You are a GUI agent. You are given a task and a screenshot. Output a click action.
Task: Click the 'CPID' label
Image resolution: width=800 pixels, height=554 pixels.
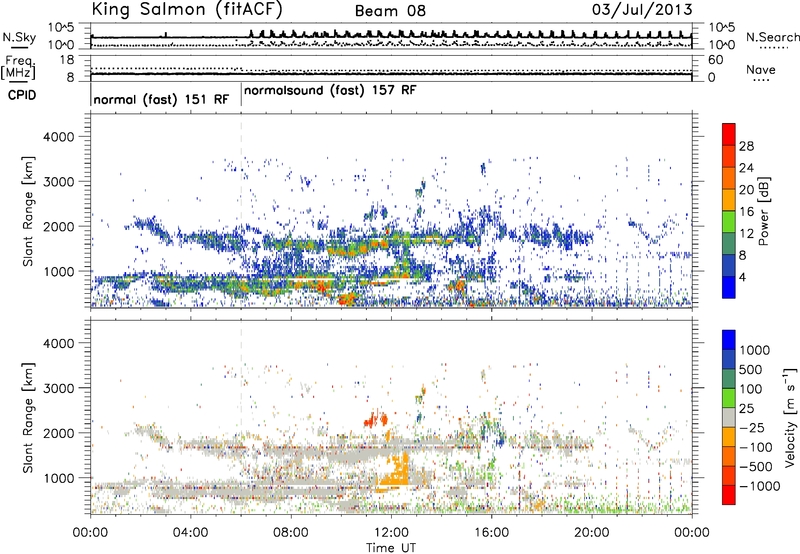tap(22, 95)
